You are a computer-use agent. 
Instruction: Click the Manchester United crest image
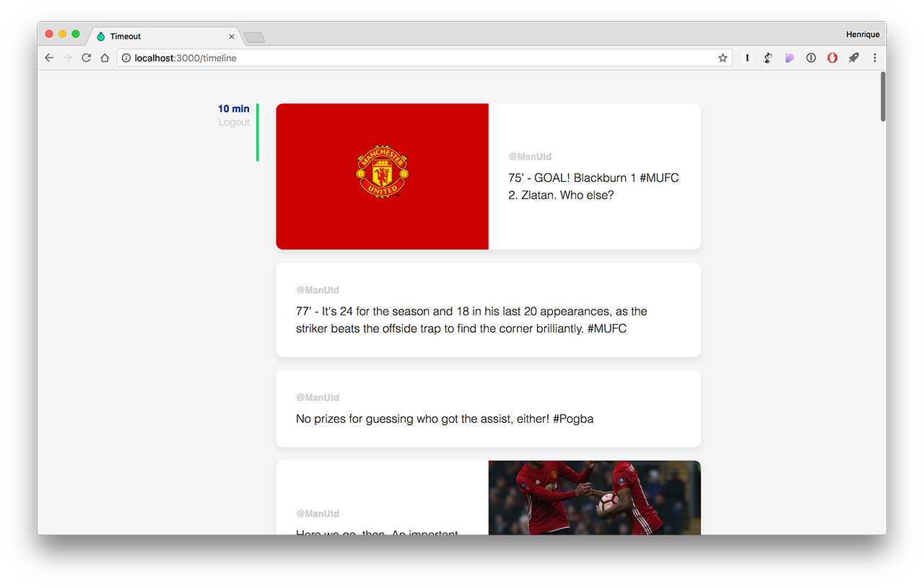tap(382, 172)
